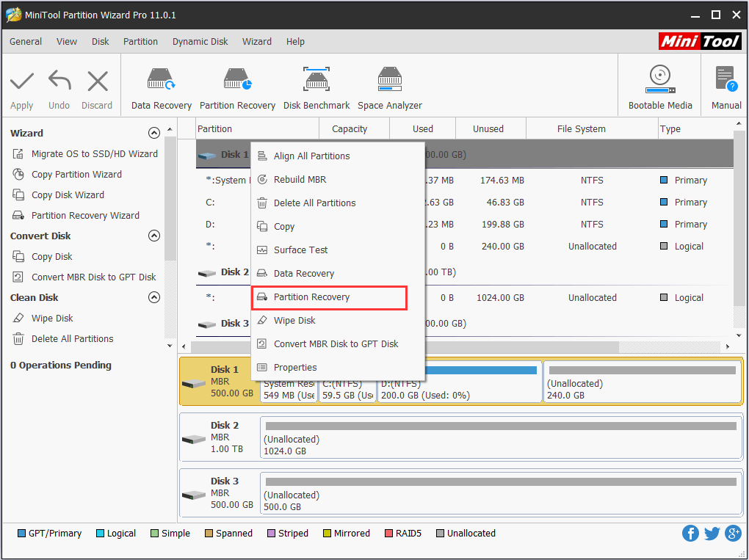Select the 240.0 GB Unallocated block on Disk 1
This screenshot has width=749, height=560.
(x=642, y=382)
